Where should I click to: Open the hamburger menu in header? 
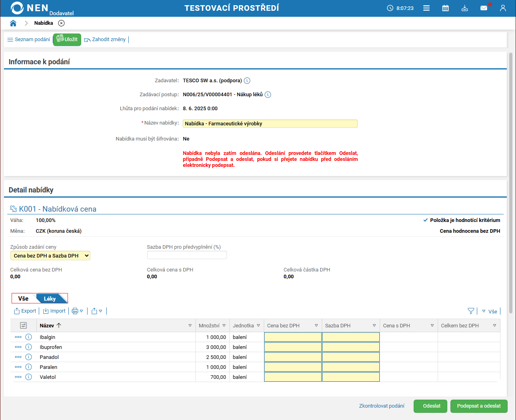point(426,8)
